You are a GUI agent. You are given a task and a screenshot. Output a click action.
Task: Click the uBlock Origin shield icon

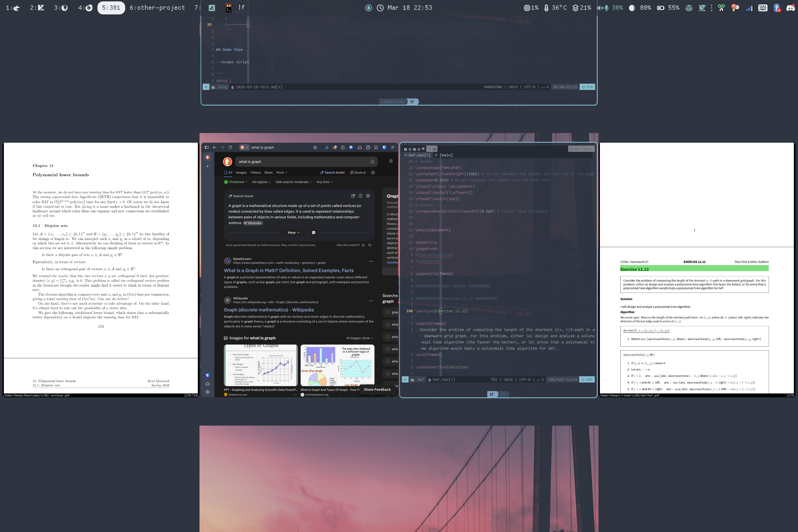(384, 147)
